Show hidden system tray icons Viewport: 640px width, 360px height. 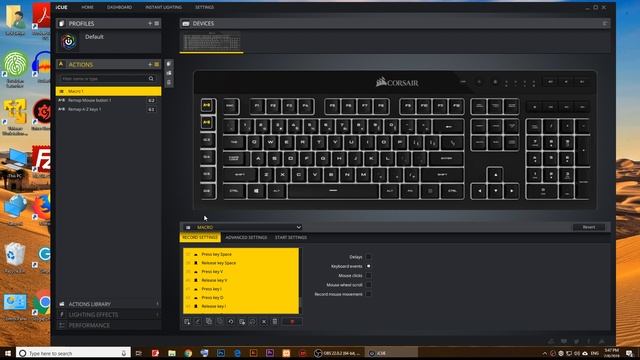click(x=544, y=353)
